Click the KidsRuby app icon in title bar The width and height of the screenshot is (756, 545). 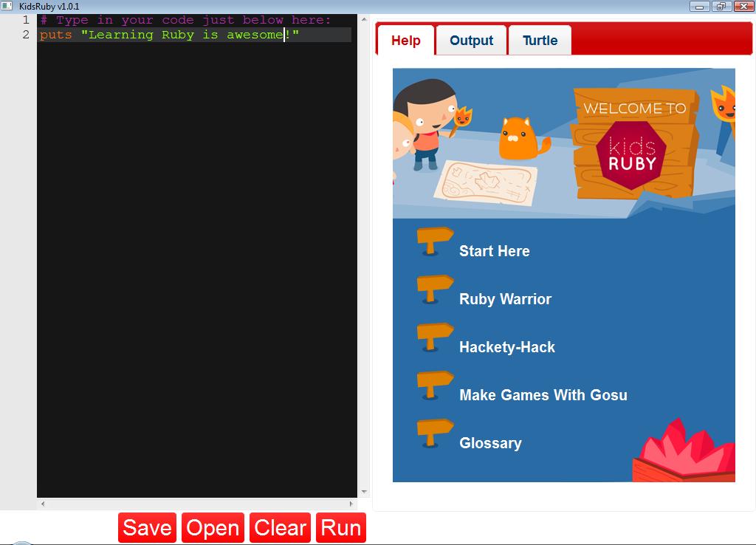click(7, 6)
